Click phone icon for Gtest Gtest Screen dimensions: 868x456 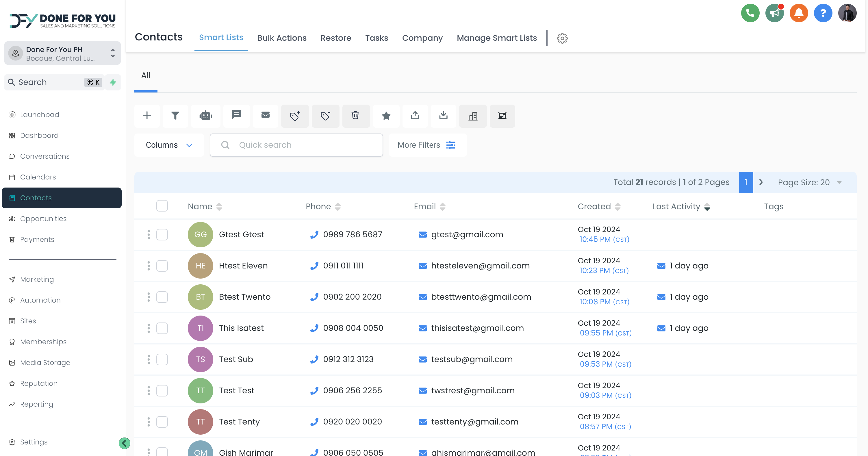[314, 235]
